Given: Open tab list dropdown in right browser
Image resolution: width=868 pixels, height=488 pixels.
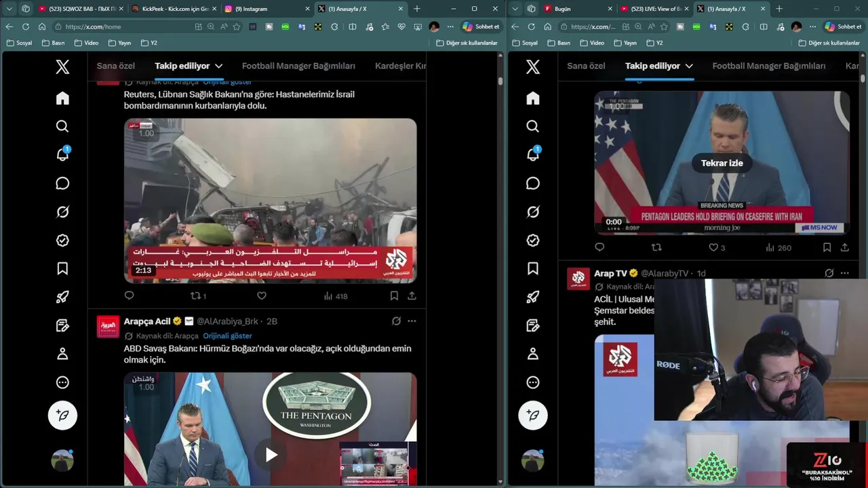Looking at the screenshot, I should pyautogui.click(x=515, y=9).
